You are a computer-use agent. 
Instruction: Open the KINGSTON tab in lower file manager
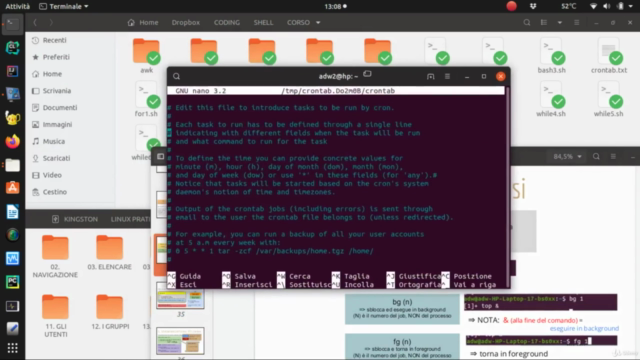pyautogui.click(x=75, y=219)
